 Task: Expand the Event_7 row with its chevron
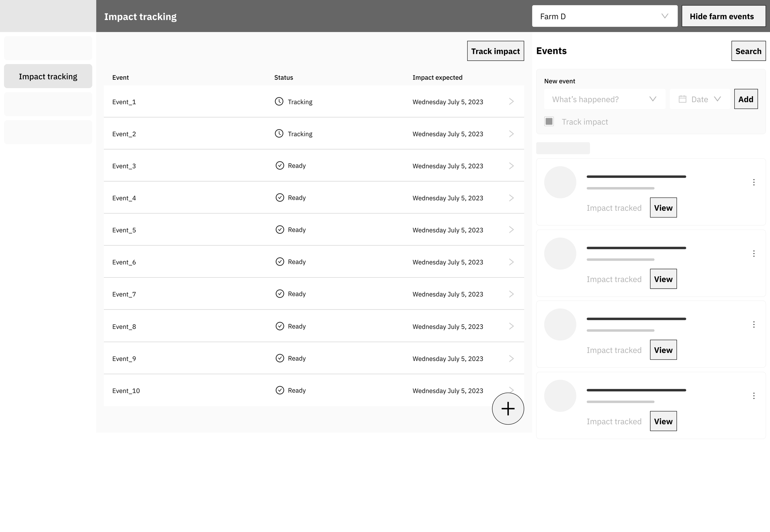(x=511, y=294)
